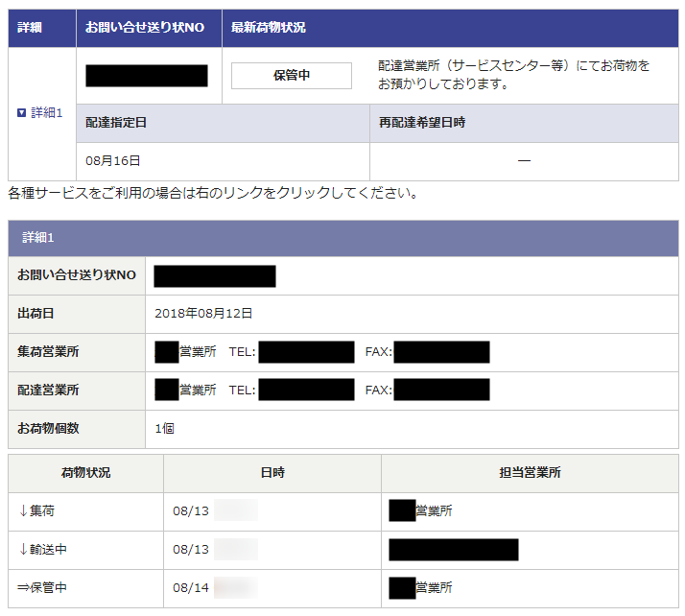685x616 pixels.
Task: Click the ⇒保管中 current status row entry
Action: coord(43,587)
